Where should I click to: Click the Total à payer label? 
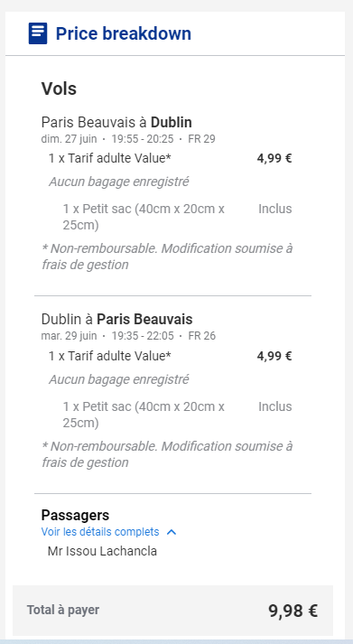[x=63, y=610]
